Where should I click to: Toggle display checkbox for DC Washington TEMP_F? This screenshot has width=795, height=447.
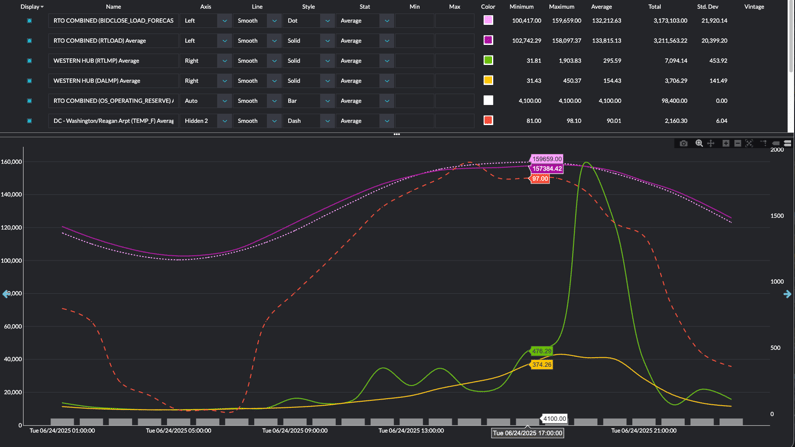[29, 121]
